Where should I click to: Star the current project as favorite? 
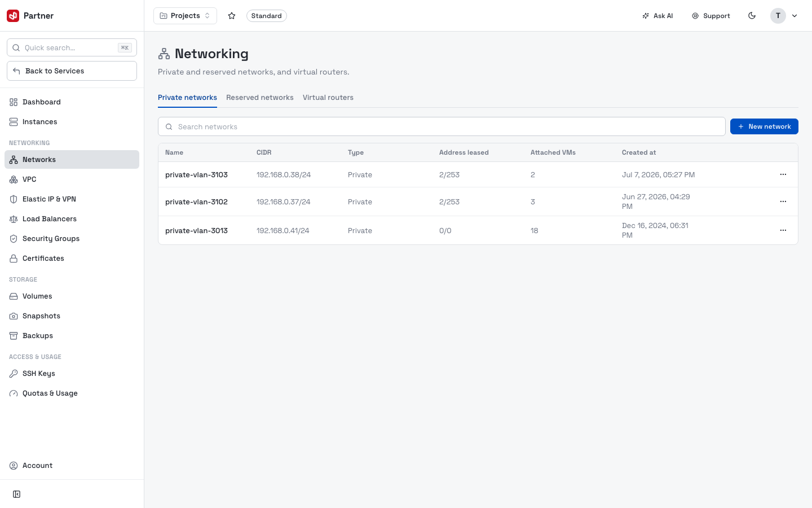click(232, 16)
